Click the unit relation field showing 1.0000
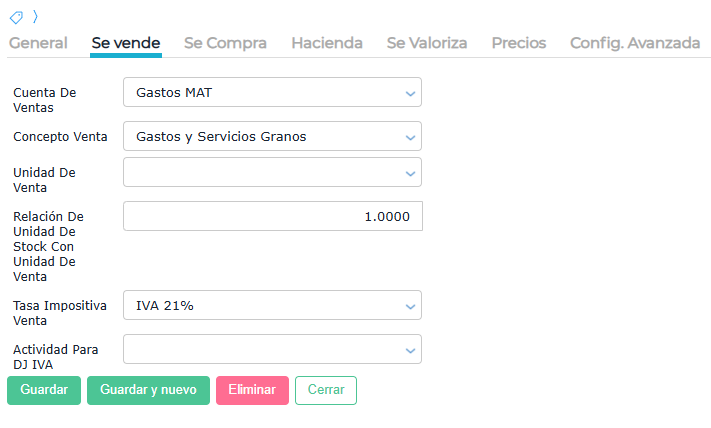 272,216
